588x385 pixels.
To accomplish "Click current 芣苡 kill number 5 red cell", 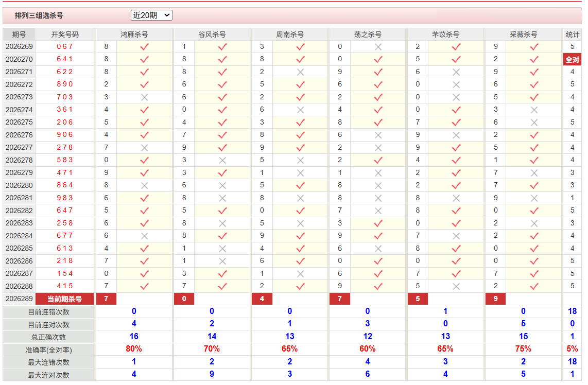I will [x=418, y=299].
